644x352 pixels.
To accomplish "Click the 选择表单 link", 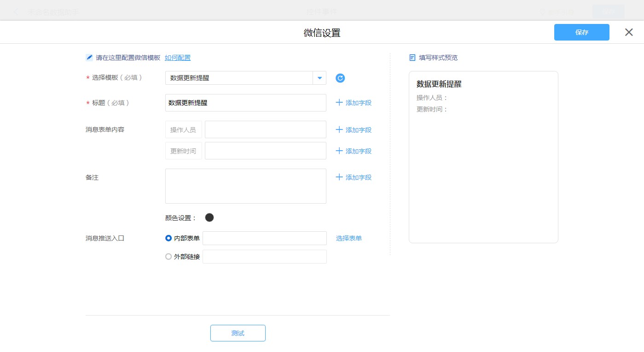I will point(348,238).
